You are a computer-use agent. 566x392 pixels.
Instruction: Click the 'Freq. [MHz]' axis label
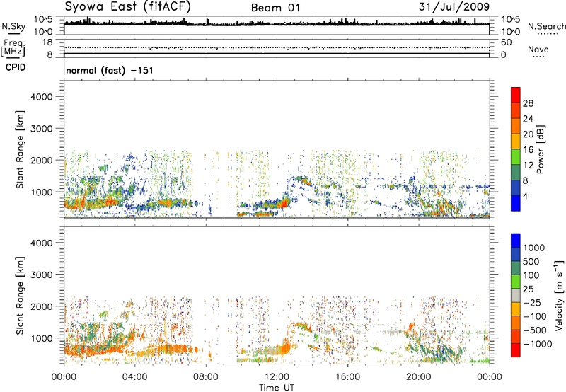[x=13, y=47]
